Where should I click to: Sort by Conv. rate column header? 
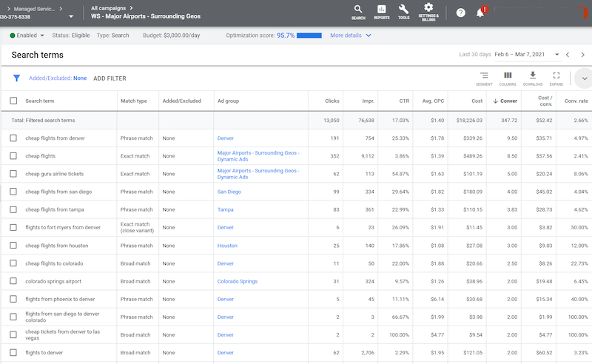(576, 101)
